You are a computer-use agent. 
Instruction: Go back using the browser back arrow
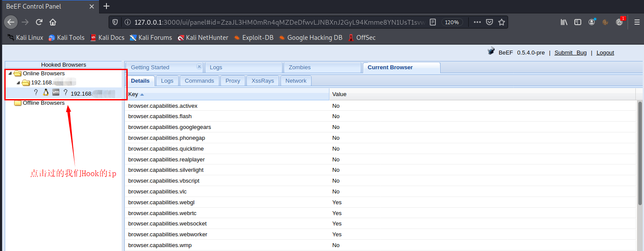pos(11,22)
